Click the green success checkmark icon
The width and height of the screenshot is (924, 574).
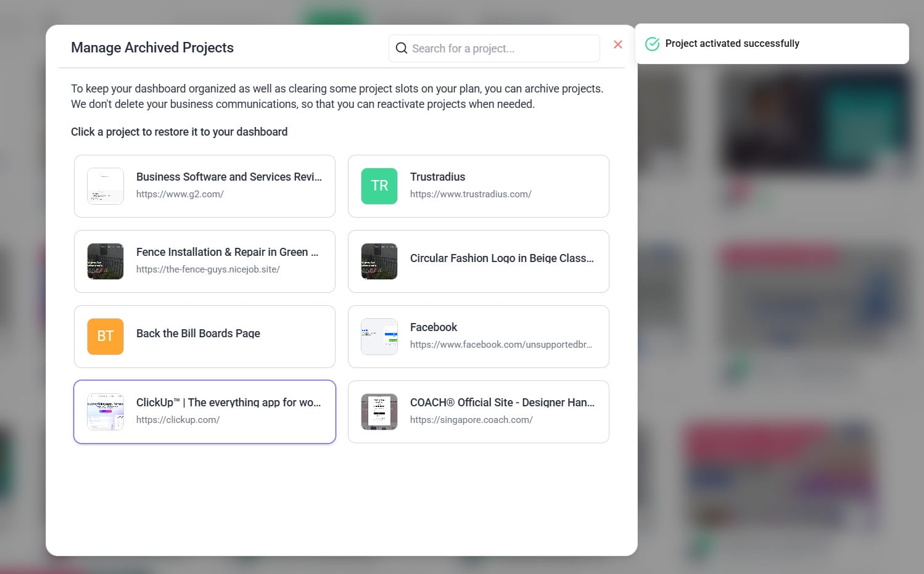click(652, 44)
